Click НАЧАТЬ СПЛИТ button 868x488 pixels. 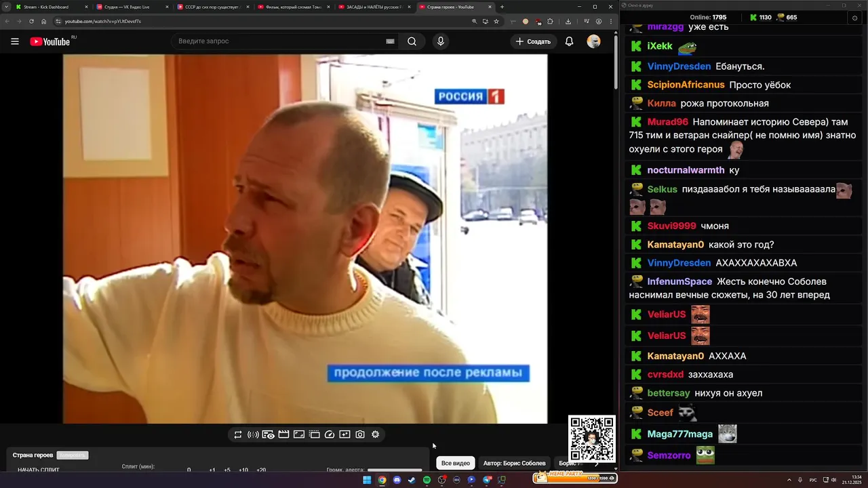click(38, 470)
